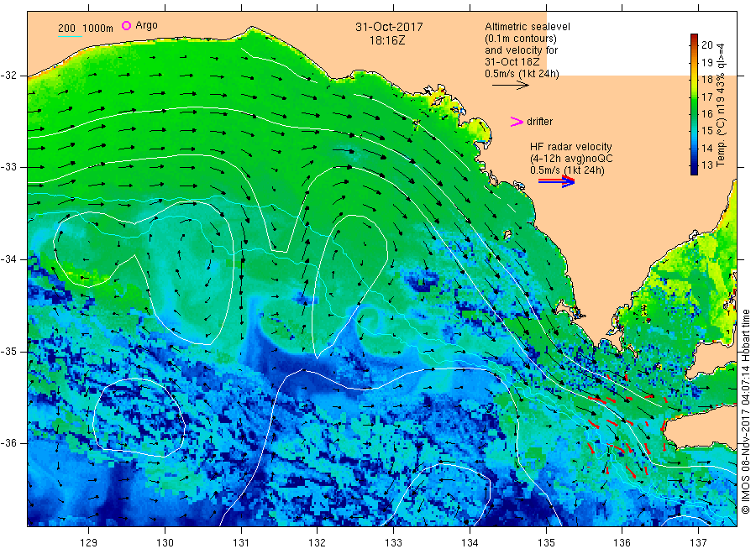
Task: Click the magenta drifter arrowhead symbol
Action: pos(517,122)
